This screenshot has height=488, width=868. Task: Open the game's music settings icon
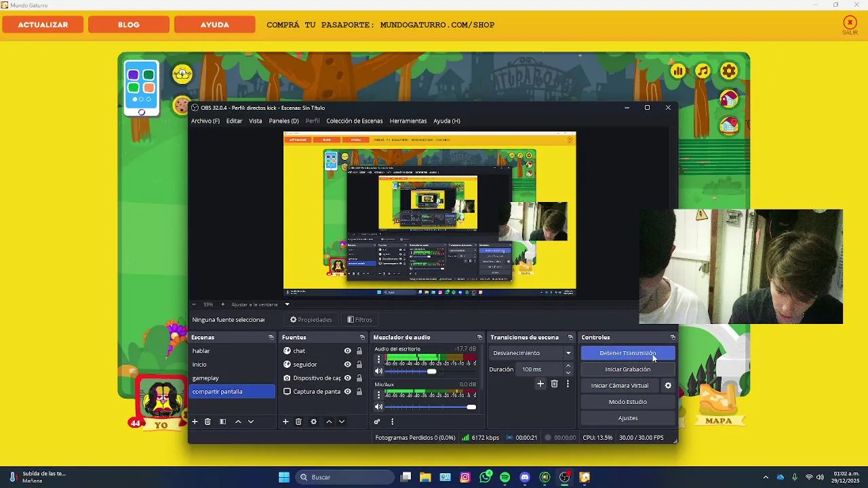pyautogui.click(x=703, y=71)
